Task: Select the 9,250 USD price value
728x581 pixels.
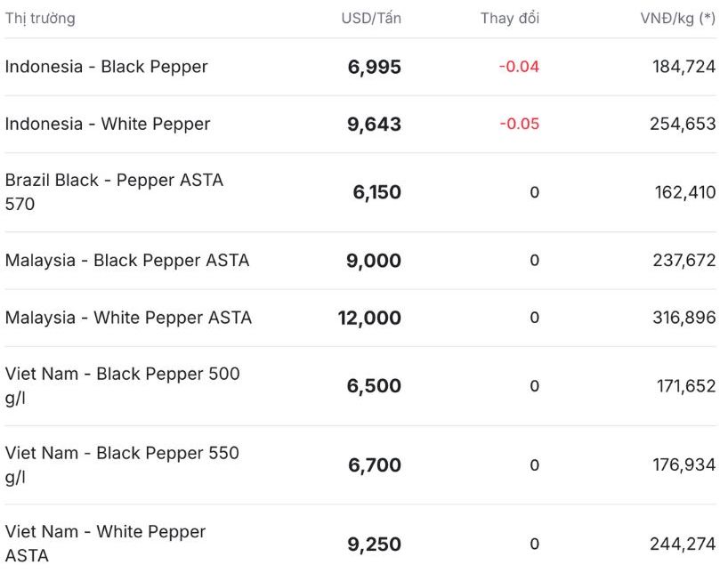Action: coord(374,544)
